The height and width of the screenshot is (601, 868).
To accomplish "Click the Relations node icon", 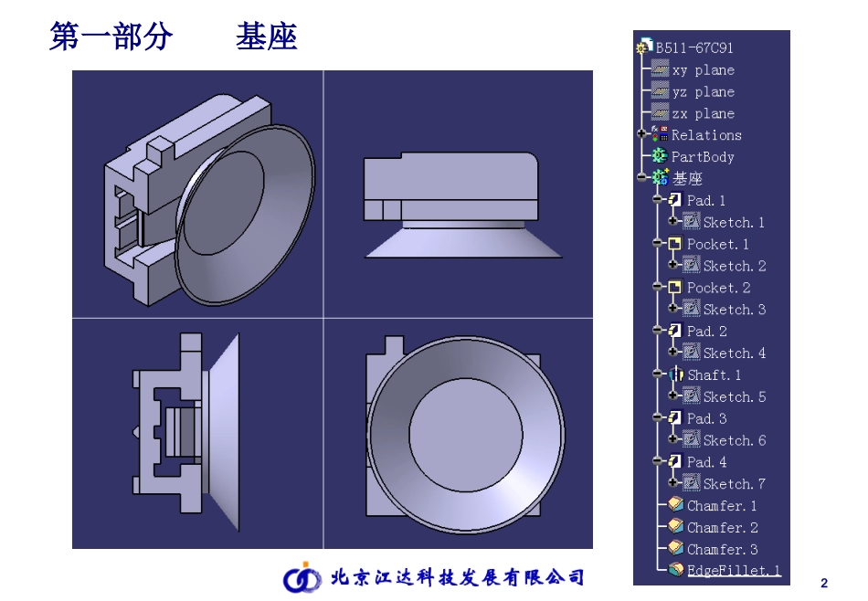I will [660, 134].
